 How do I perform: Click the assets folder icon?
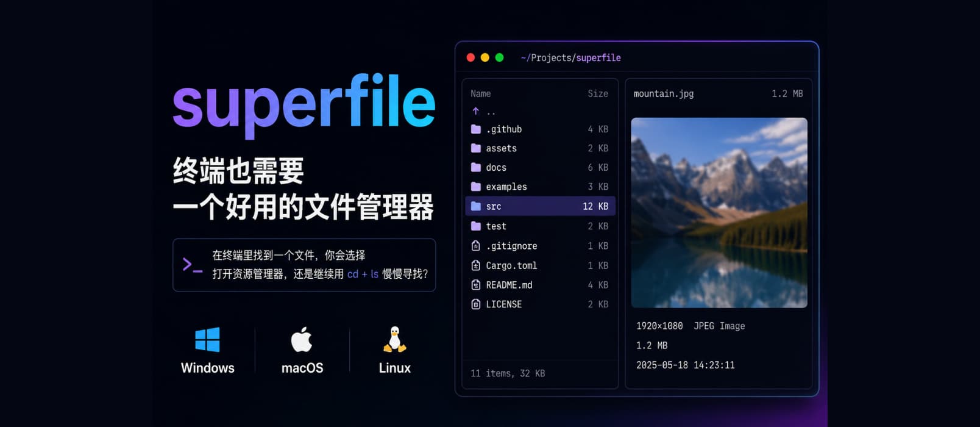(x=476, y=148)
